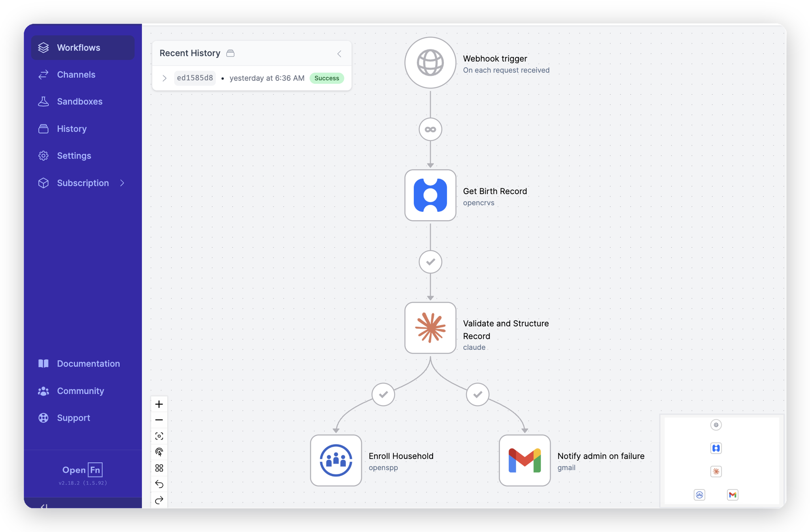This screenshot has height=532, width=810.
Task: Select the Get Birth Record opencrvs node
Action: click(x=430, y=195)
